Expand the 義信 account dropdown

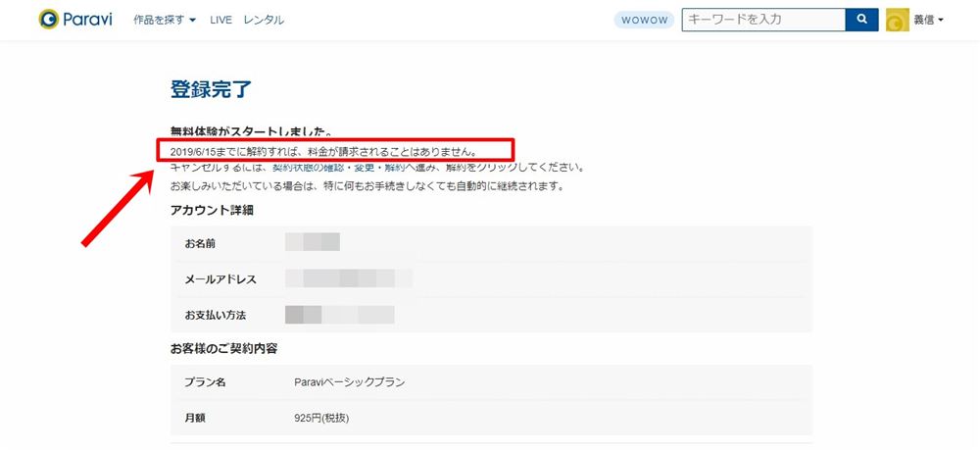(928, 20)
